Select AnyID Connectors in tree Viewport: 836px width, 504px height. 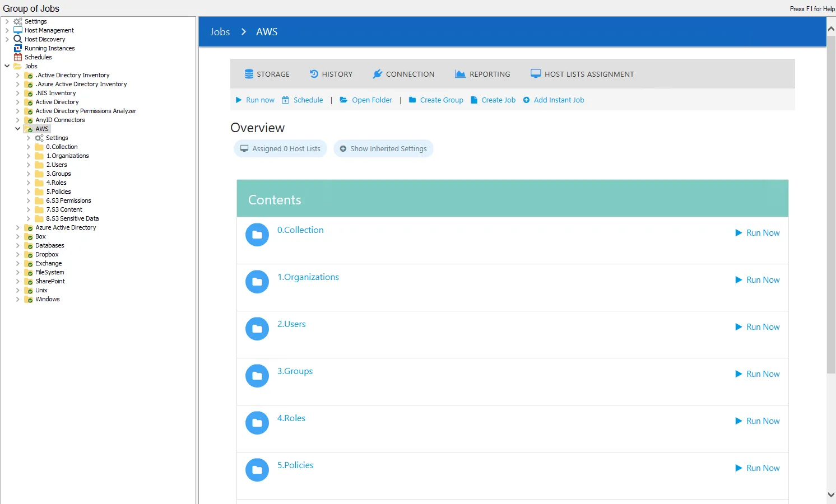(60, 120)
